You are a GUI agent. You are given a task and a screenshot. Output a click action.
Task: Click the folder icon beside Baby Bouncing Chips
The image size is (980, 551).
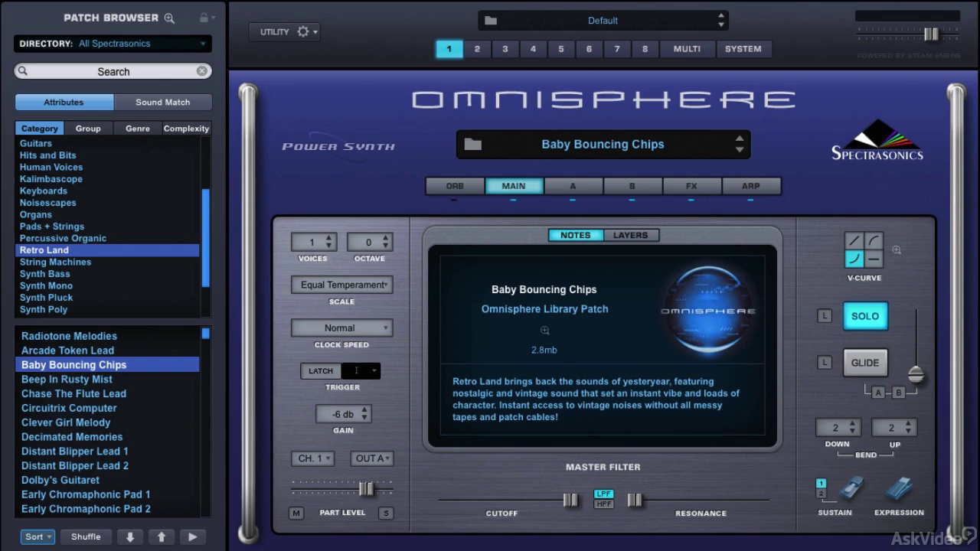tap(473, 144)
